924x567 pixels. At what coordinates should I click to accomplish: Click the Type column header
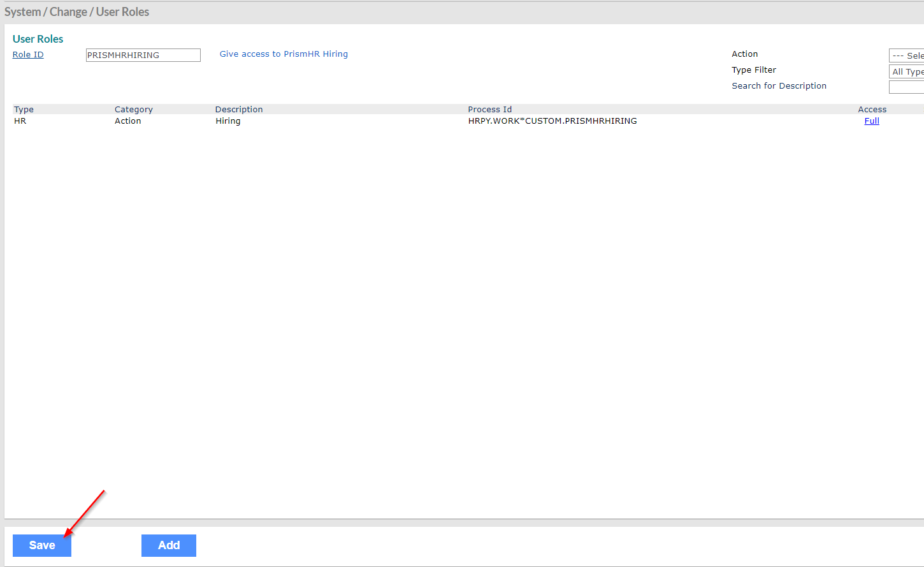[24, 110]
